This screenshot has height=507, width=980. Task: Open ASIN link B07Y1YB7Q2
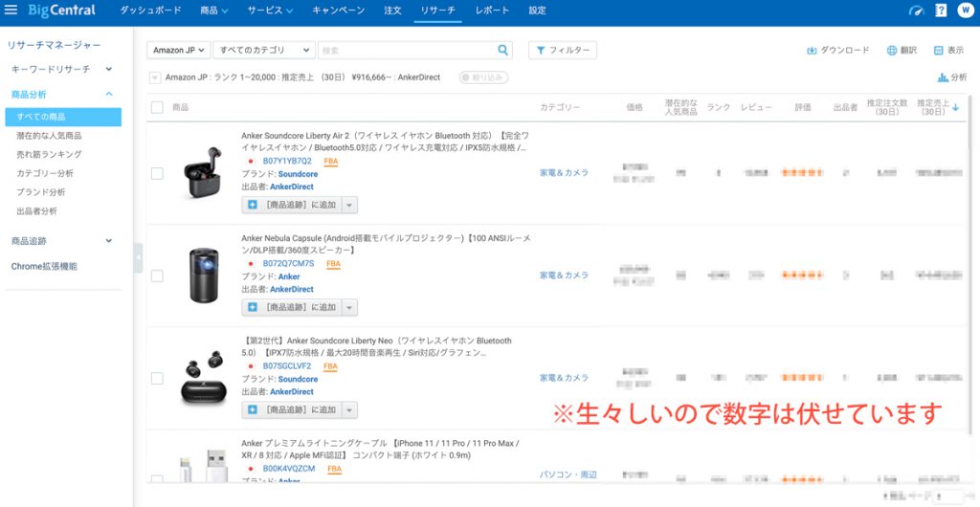pos(287,161)
